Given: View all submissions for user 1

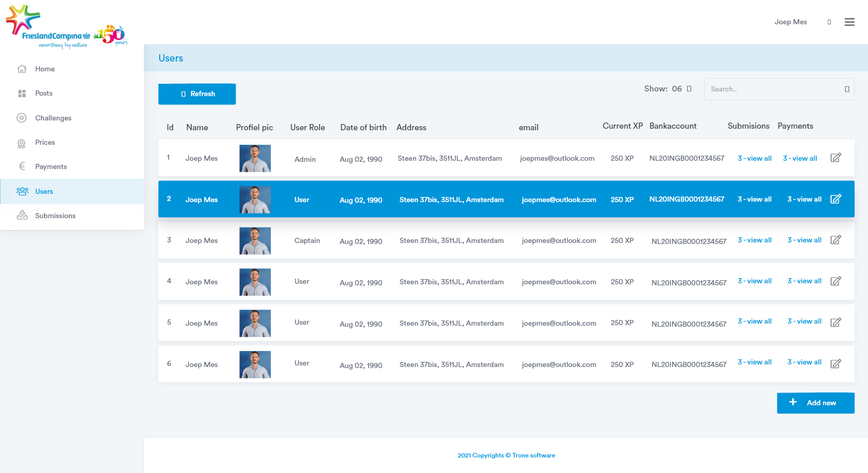Looking at the screenshot, I should tap(754, 158).
